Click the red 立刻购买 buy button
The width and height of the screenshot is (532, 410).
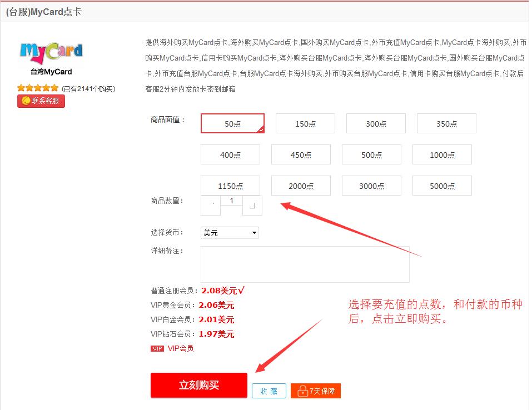tap(199, 385)
